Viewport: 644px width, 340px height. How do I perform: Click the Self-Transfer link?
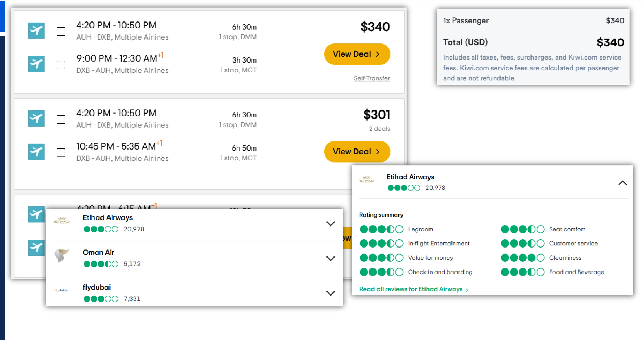coord(372,78)
